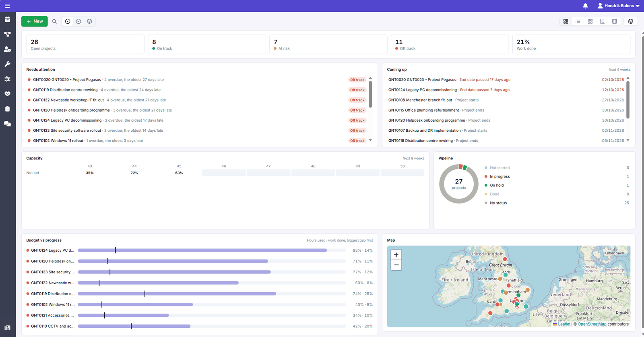Open the wrench icon in the sidebar
The width and height of the screenshot is (644, 337).
tap(7, 64)
